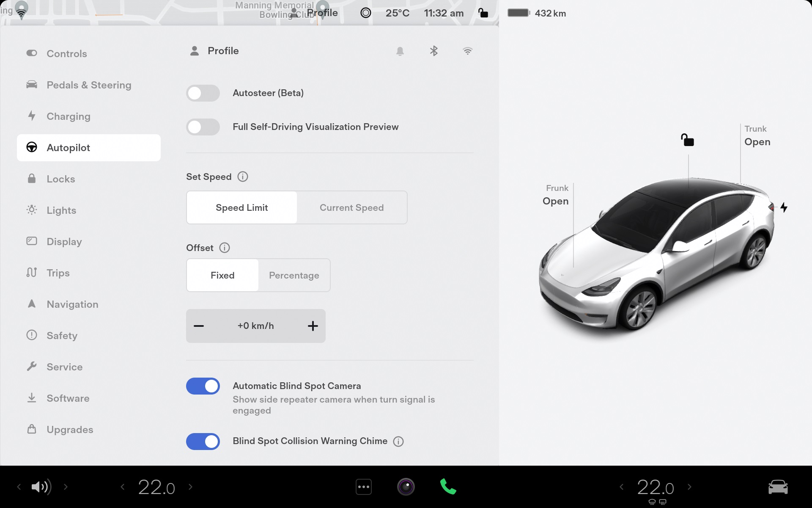Open the dashcam camera app
The height and width of the screenshot is (508, 812).
click(x=406, y=487)
